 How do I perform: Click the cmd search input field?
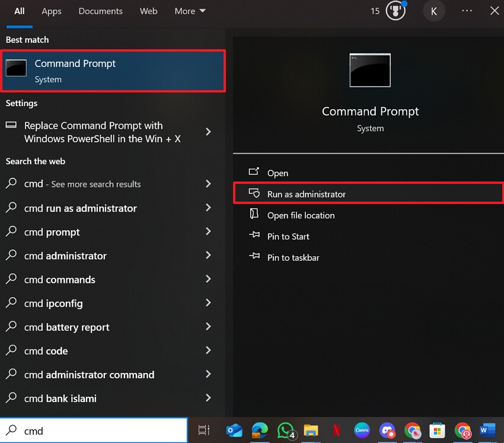click(x=95, y=431)
